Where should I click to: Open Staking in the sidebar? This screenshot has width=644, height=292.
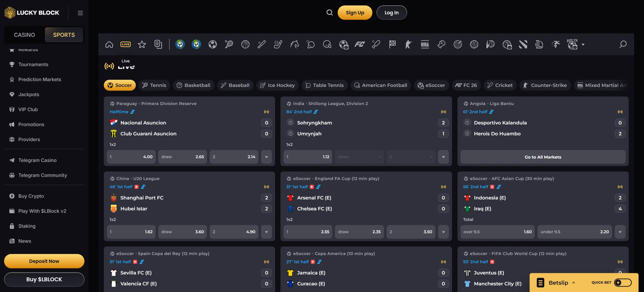click(27, 226)
